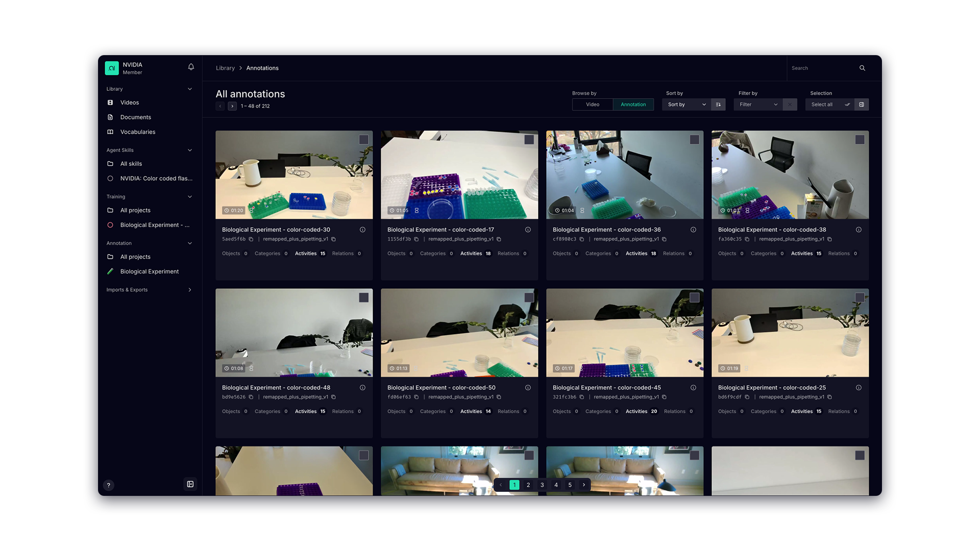Collapse the Library sidebar section
Image resolution: width=980 pixels, height=551 pixels.
click(x=190, y=89)
